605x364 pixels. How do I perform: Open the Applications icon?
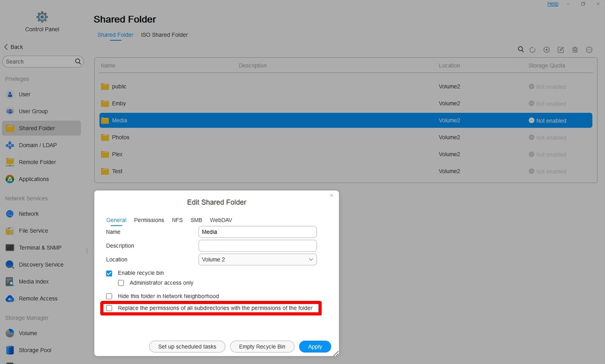tap(10, 179)
